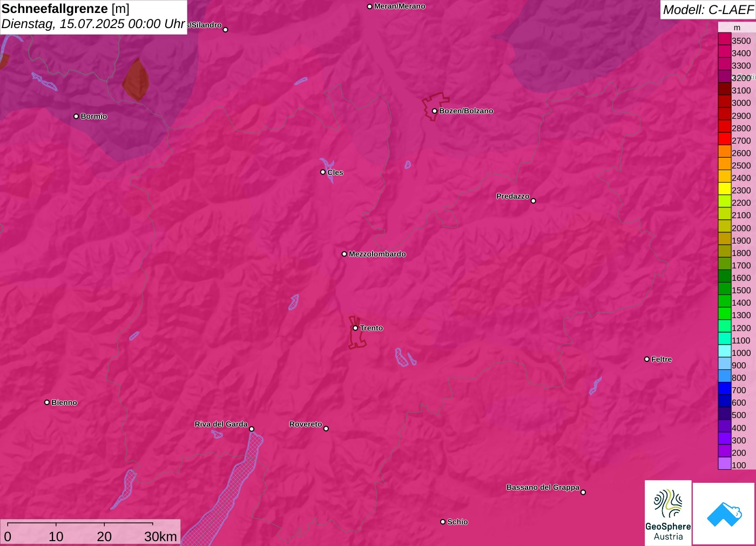The width and height of the screenshot is (756, 546).
Task: Click the Meran/Merano location dot
Action: (370, 6)
